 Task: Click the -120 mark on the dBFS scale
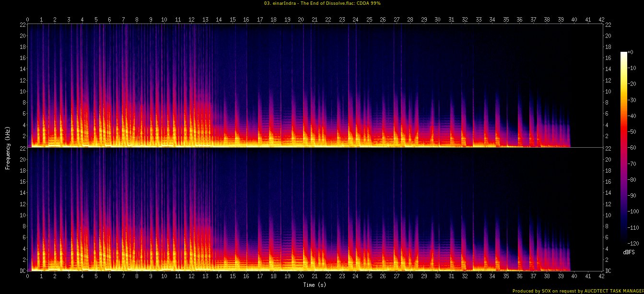pyautogui.click(x=637, y=243)
